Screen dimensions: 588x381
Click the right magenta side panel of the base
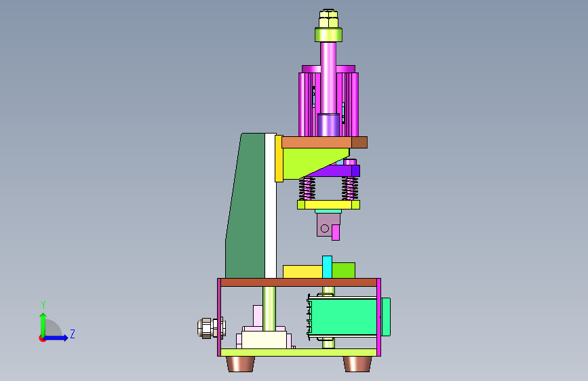click(378, 317)
